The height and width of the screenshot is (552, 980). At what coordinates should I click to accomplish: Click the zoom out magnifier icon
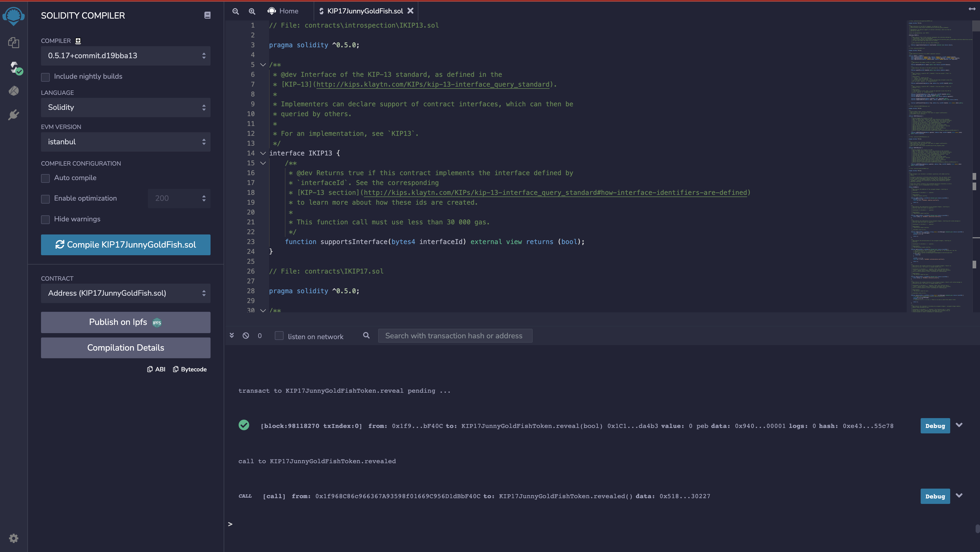[235, 11]
